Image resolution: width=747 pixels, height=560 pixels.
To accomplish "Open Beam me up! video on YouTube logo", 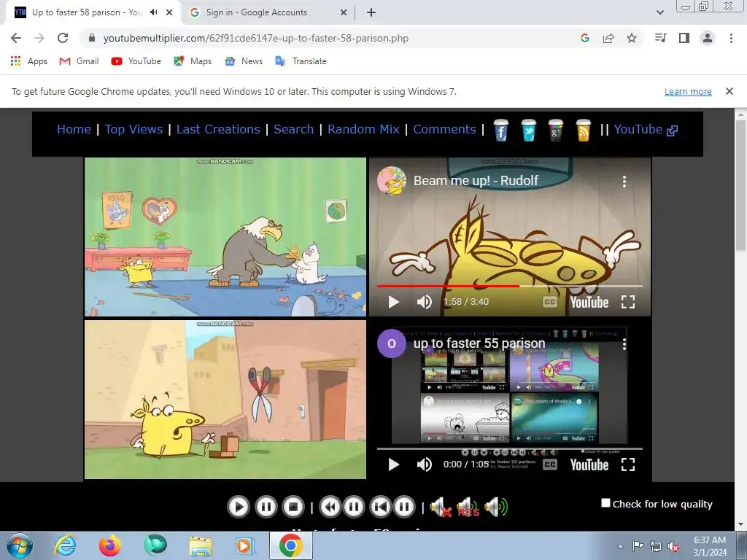I will click(589, 303).
